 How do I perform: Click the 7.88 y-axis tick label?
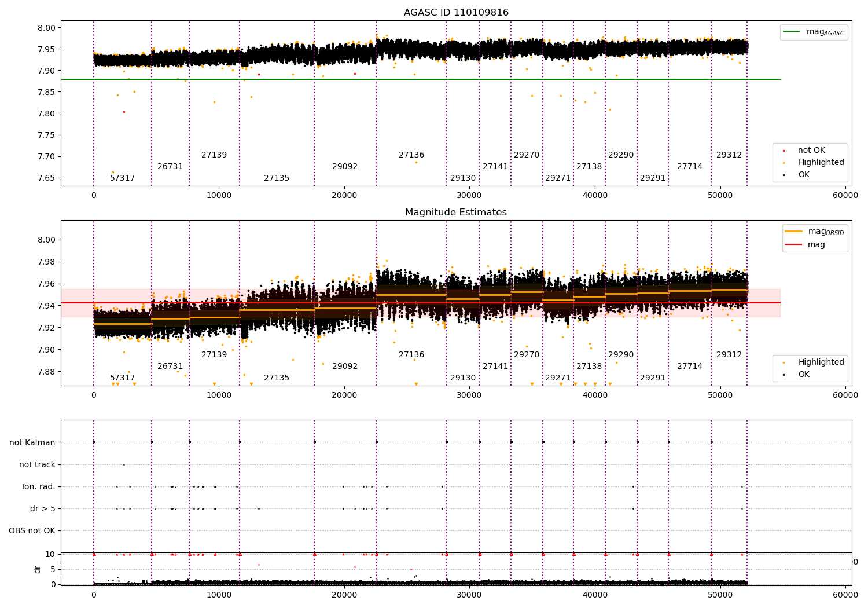coord(46,372)
